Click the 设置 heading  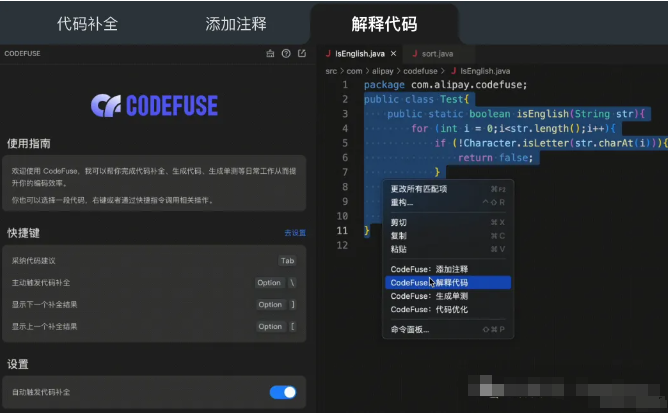(17, 364)
